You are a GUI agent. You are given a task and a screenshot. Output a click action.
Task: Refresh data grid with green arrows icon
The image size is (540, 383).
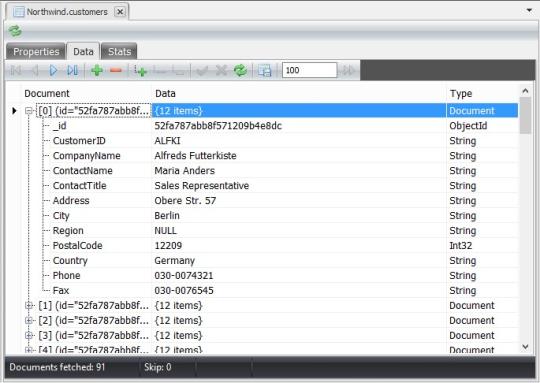tap(240, 70)
